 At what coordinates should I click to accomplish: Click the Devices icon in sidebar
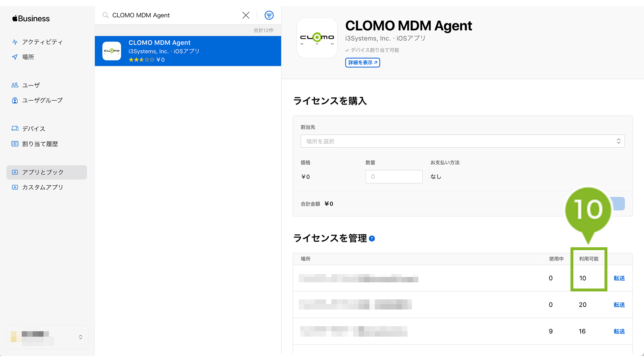tap(15, 129)
